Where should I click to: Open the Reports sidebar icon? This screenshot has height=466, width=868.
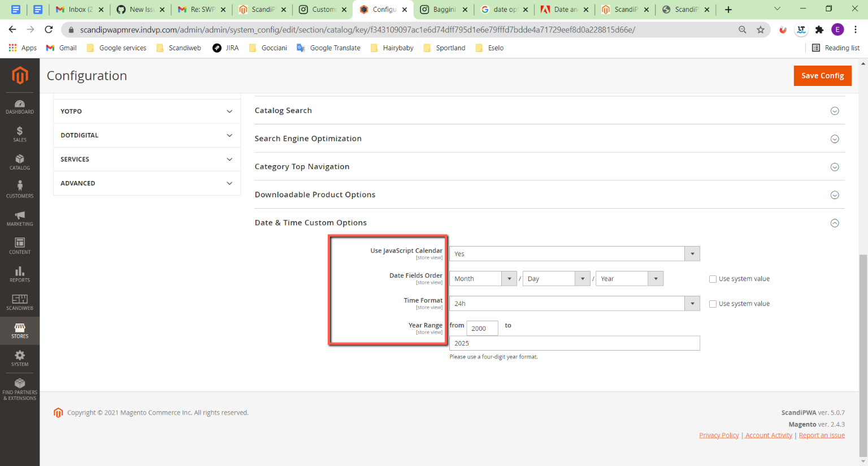[20, 275]
